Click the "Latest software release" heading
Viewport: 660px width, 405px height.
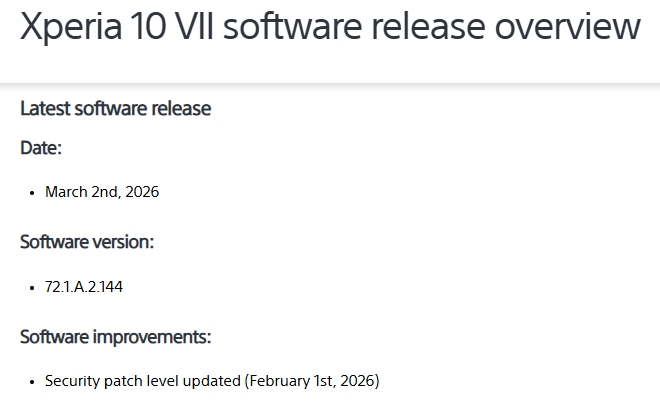pyautogui.click(x=115, y=108)
